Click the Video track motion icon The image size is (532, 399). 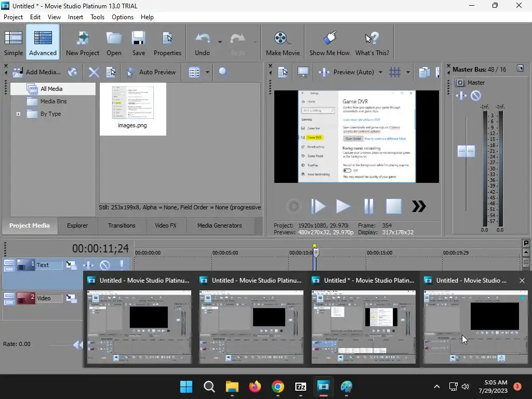(x=71, y=298)
